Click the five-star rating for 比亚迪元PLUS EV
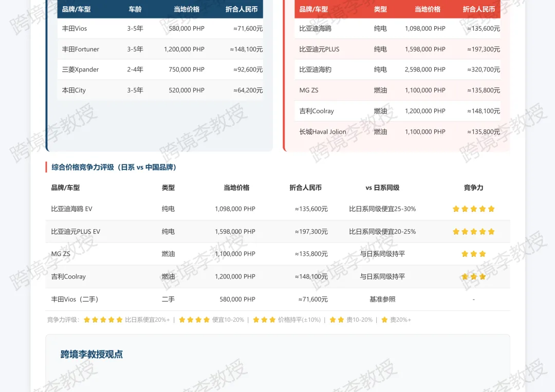Viewport: 555px width, 392px height. [x=474, y=231]
